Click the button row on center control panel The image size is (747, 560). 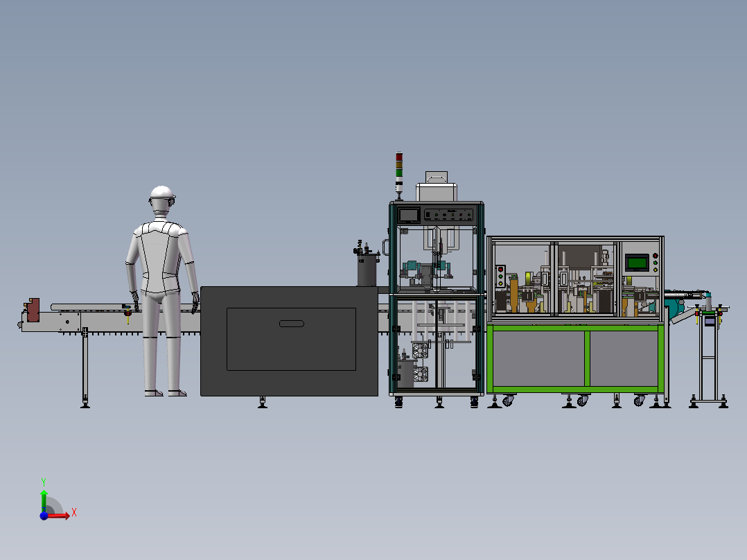pyautogui.click(x=449, y=215)
